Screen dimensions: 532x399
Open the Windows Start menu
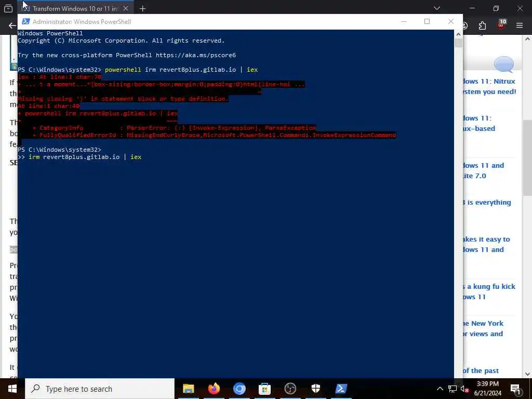pos(12,389)
